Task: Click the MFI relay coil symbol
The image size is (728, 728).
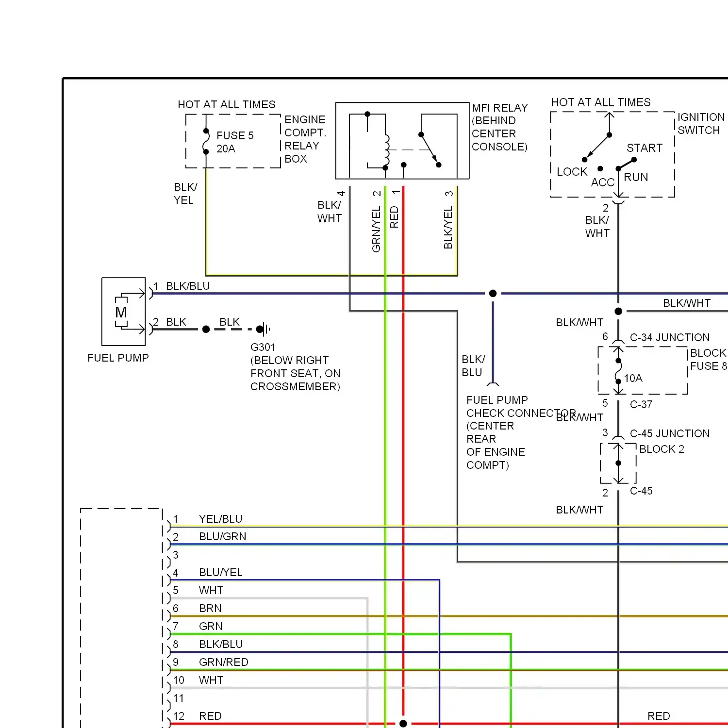Action: pos(386,150)
